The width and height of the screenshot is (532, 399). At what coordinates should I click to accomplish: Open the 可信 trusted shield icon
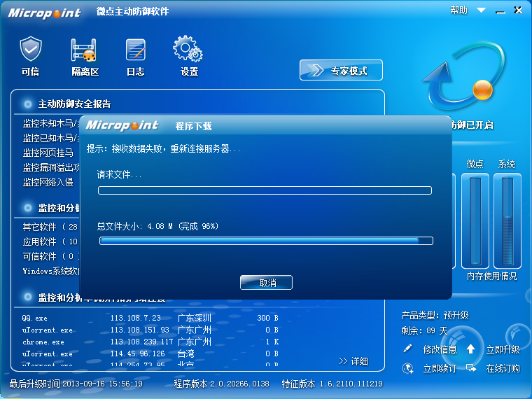(31, 56)
